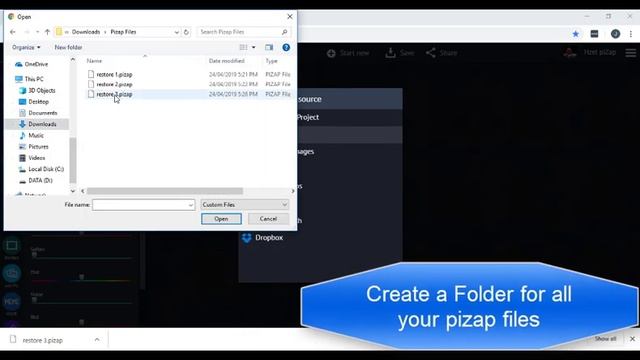Sort by Date modified column header

(x=227, y=61)
